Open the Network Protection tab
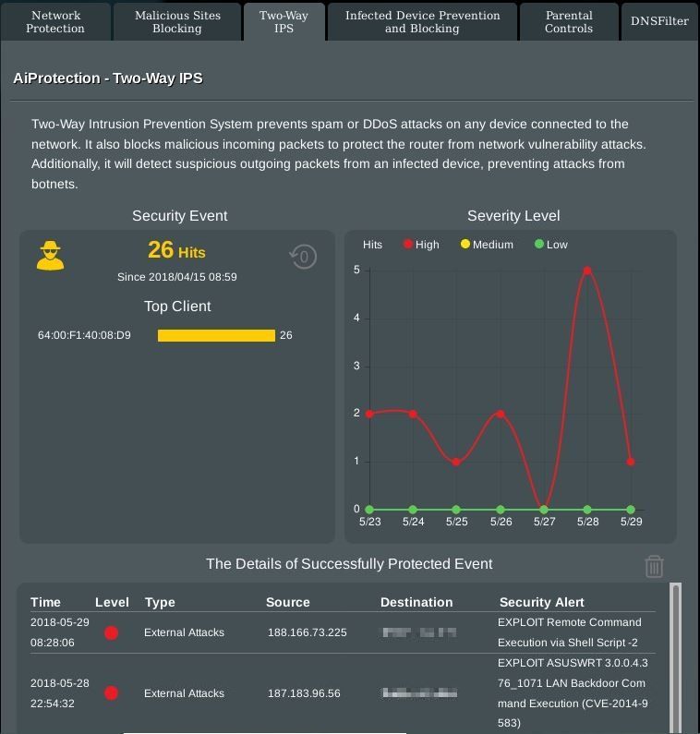This screenshot has height=734, width=700. click(x=55, y=22)
